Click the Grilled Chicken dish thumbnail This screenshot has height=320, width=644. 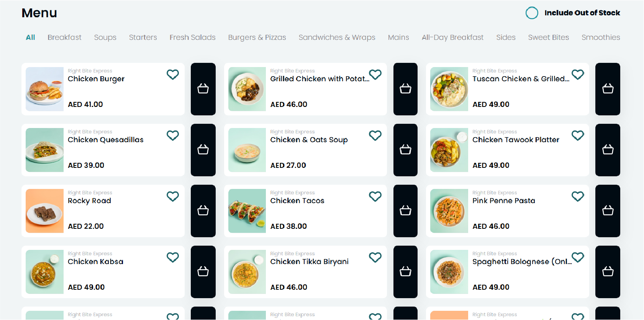coord(247,89)
